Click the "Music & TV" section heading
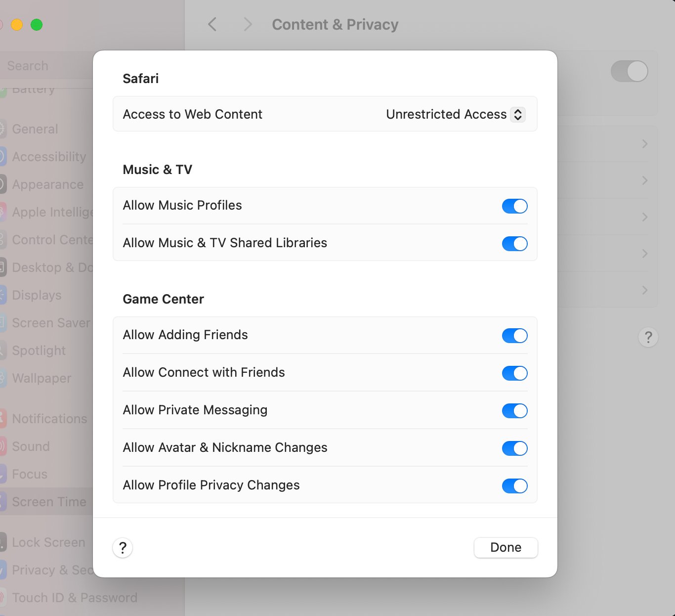 click(158, 170)
